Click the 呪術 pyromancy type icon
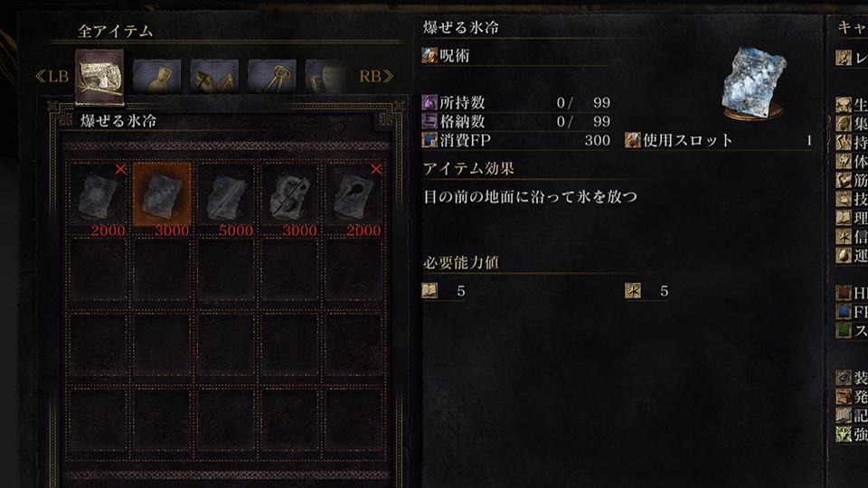Viewport: 868px width, 488px height. click(429, 55)
